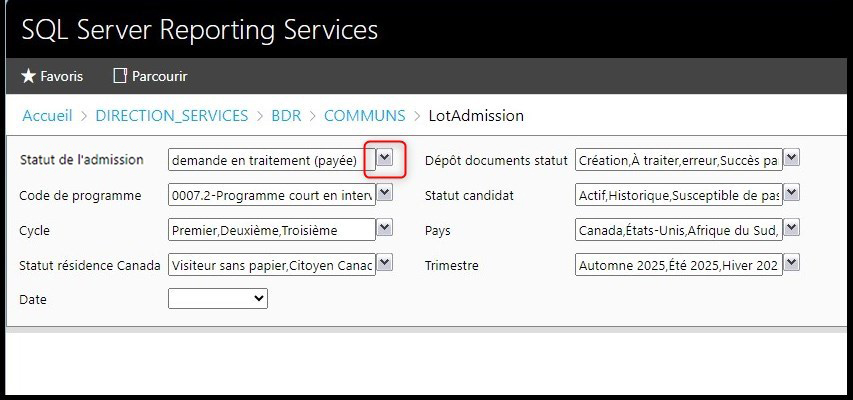Click the Favoris star icon
Screen dimensions: 853x400
[28, 76]
